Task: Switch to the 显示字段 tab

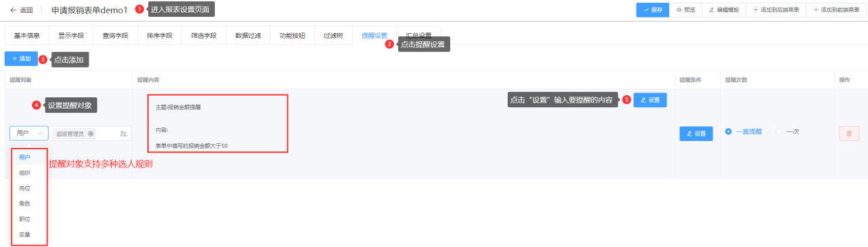Action: tap(71, 35)
